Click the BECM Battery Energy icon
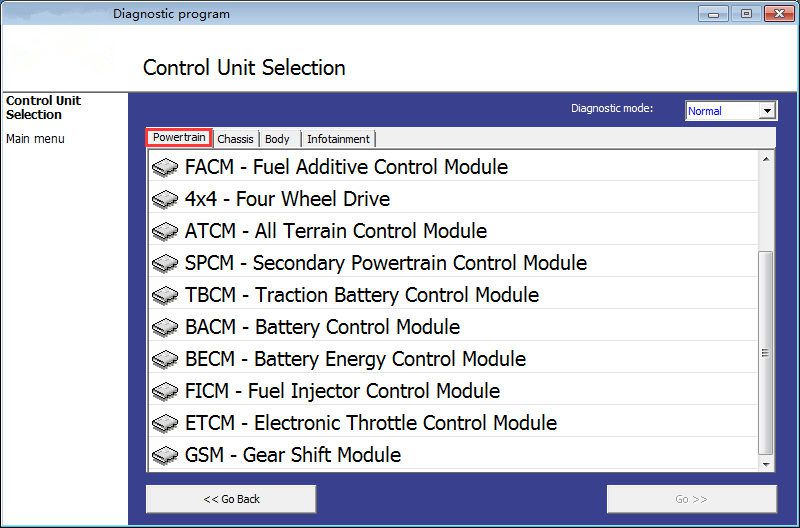800x528 pixels. pos(165,359)
